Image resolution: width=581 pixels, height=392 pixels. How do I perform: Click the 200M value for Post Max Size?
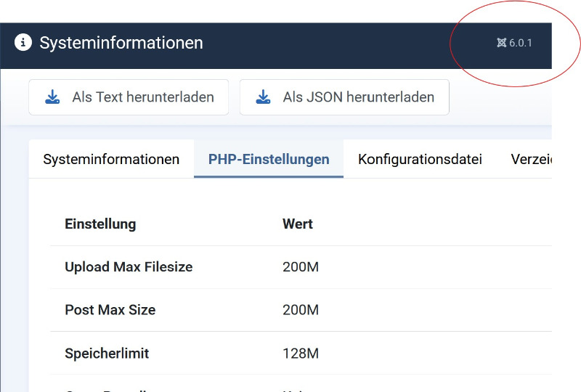[301, 310]
